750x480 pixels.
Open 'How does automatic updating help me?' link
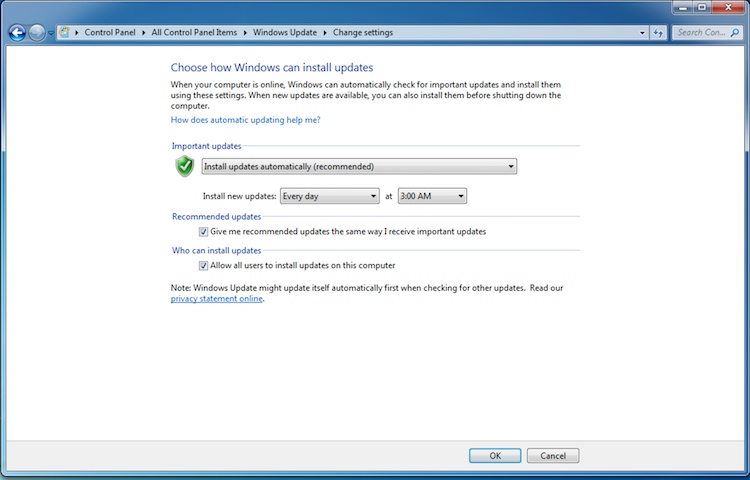point(245,120)
